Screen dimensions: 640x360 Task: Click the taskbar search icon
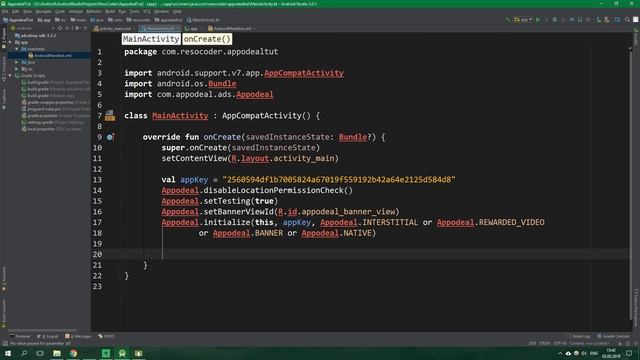(24, 353)
